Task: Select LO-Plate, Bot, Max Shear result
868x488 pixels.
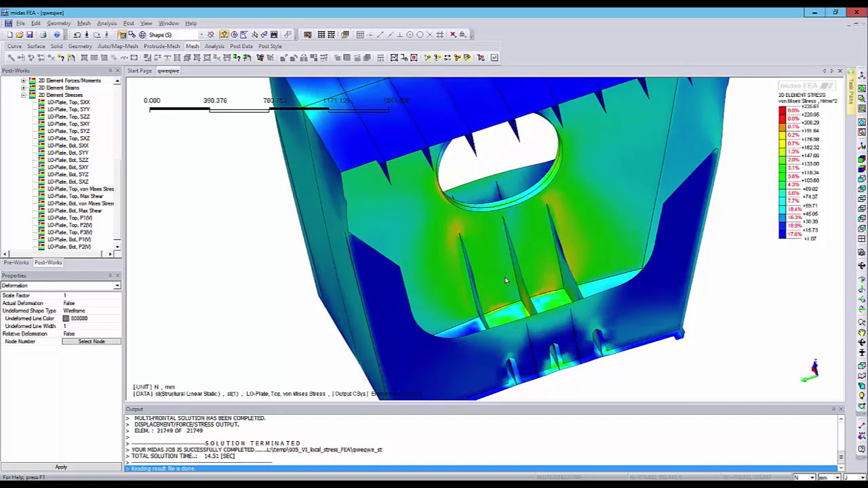Action: 74,211
